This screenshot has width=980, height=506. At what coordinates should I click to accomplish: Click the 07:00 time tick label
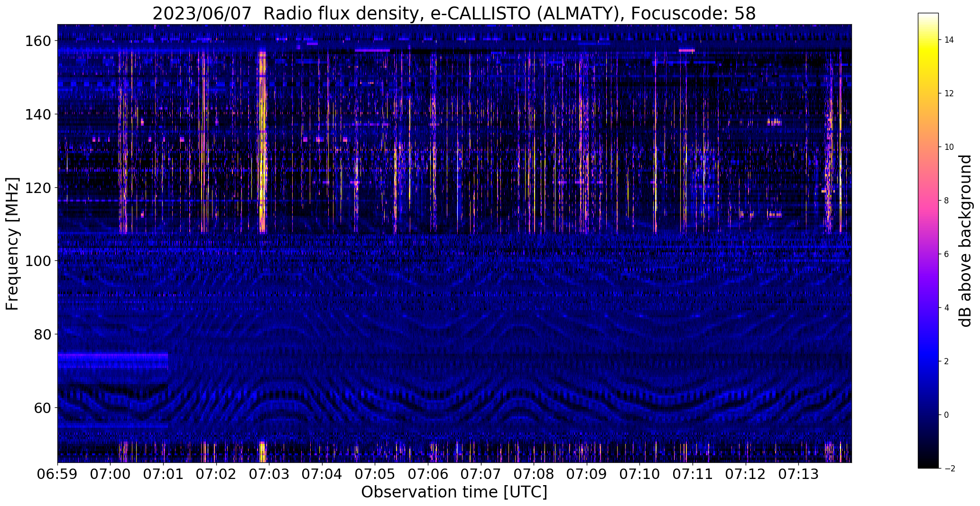(x=110, y=474)
